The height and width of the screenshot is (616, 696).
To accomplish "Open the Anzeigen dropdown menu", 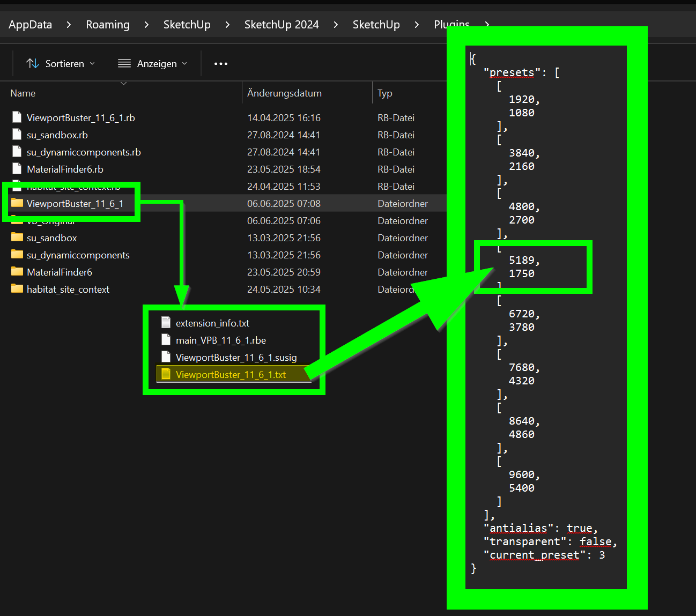I will coord(152,63).
